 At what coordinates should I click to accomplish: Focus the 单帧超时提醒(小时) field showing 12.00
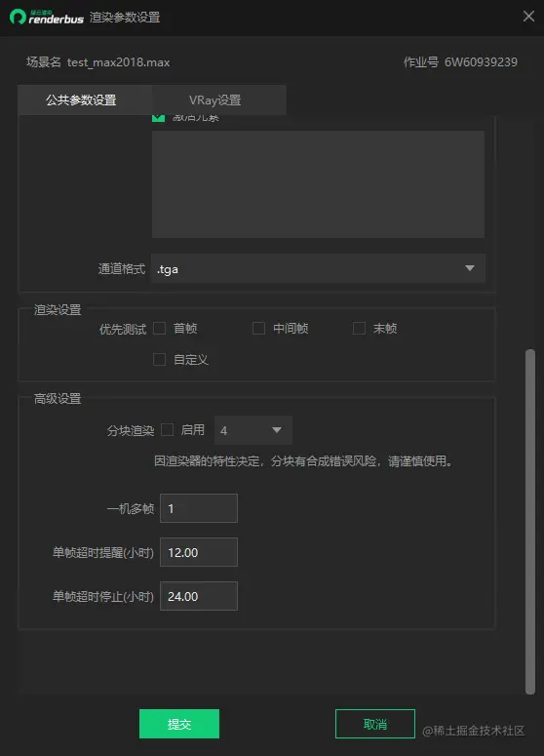pyautogui.click(x=199, y=552)
